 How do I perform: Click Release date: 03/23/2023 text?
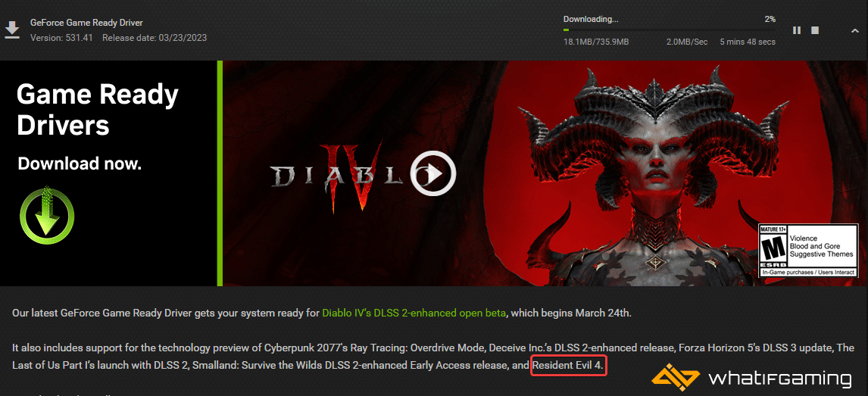tap(155, 38)
